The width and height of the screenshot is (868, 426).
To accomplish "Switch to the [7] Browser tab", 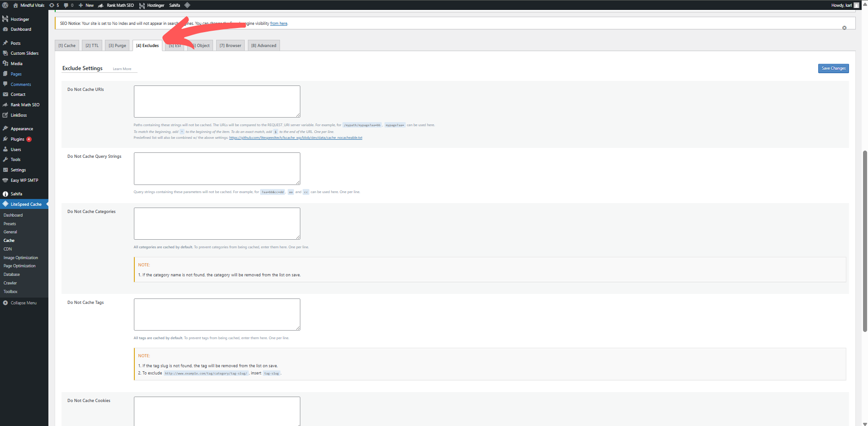I will (230, 45).
